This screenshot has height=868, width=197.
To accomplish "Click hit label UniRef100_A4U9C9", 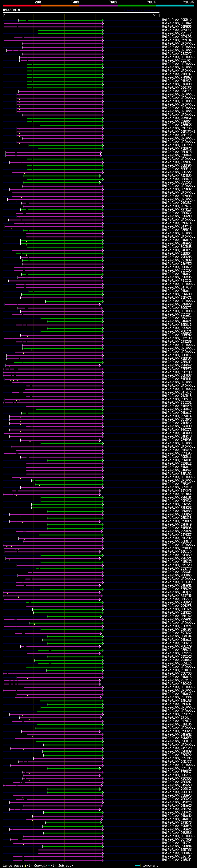I will [x=177, y=81].
